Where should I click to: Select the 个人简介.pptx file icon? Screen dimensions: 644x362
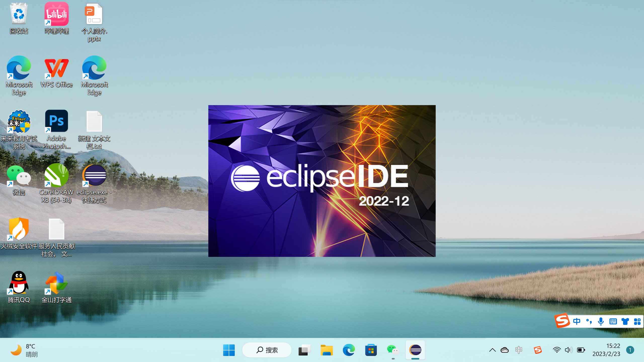(94, 22)
